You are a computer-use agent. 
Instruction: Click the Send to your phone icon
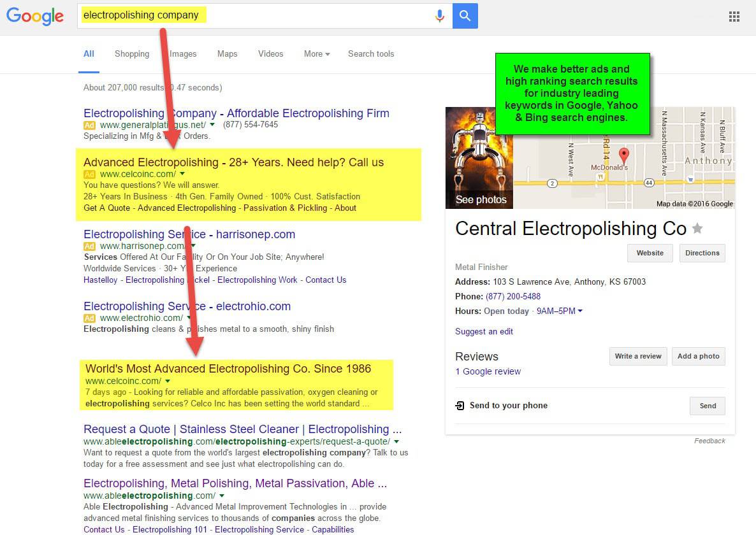click(x=460, y=406)
